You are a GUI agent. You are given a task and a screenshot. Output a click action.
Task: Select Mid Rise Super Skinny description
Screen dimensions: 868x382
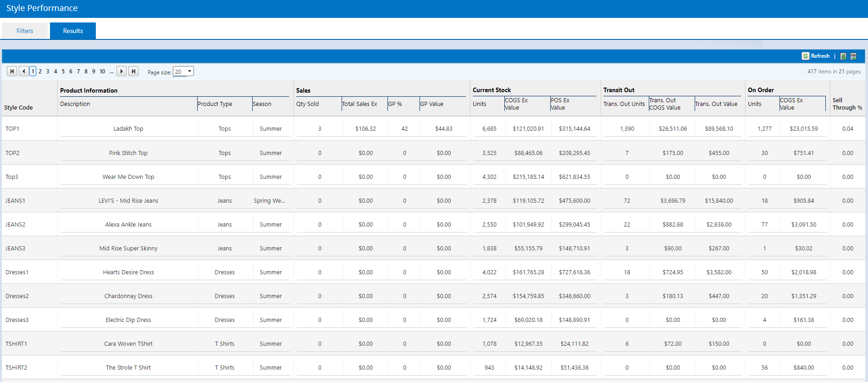(128, 249)
